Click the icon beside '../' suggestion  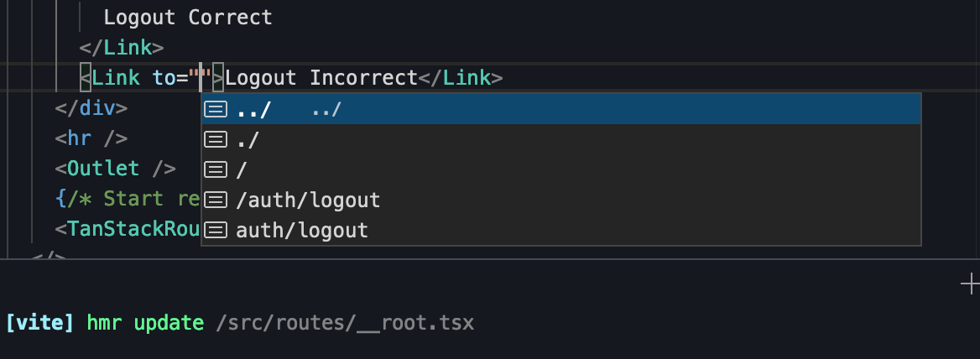(216, 109)
